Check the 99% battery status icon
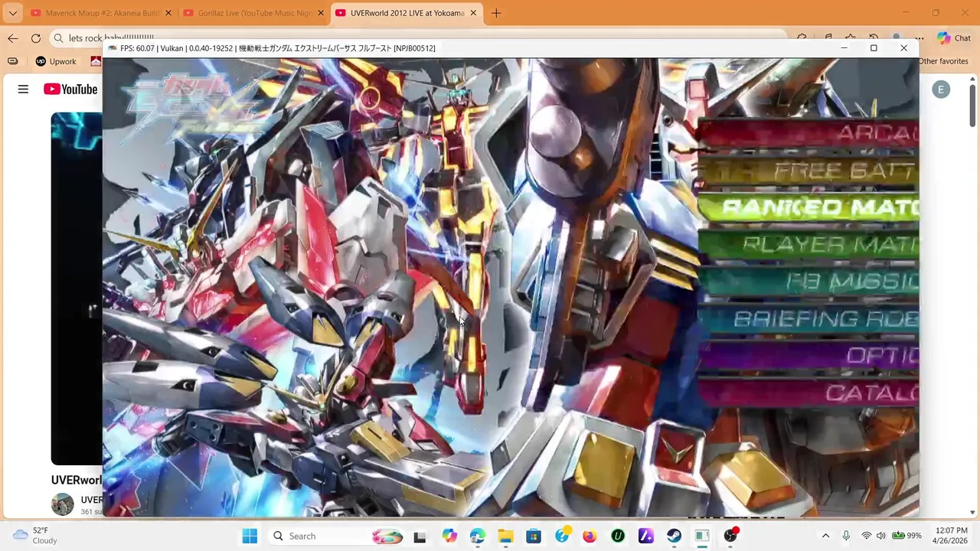The image size is (980, 551). pos(906,536)
